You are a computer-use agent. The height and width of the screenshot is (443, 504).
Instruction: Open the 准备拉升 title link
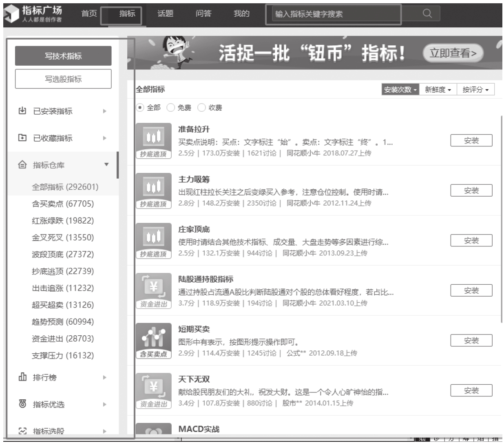point(194,129)
